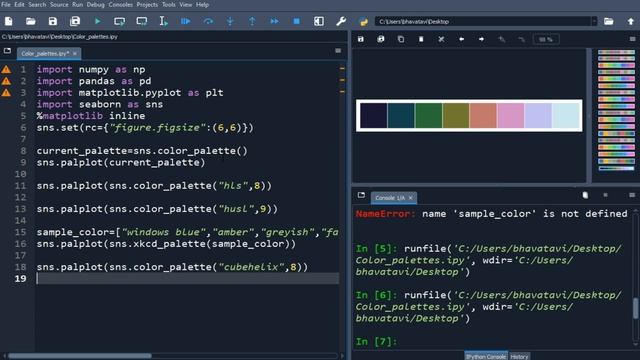Click the working directory path field
Screen dimensions: 640x360
(483, 21)
